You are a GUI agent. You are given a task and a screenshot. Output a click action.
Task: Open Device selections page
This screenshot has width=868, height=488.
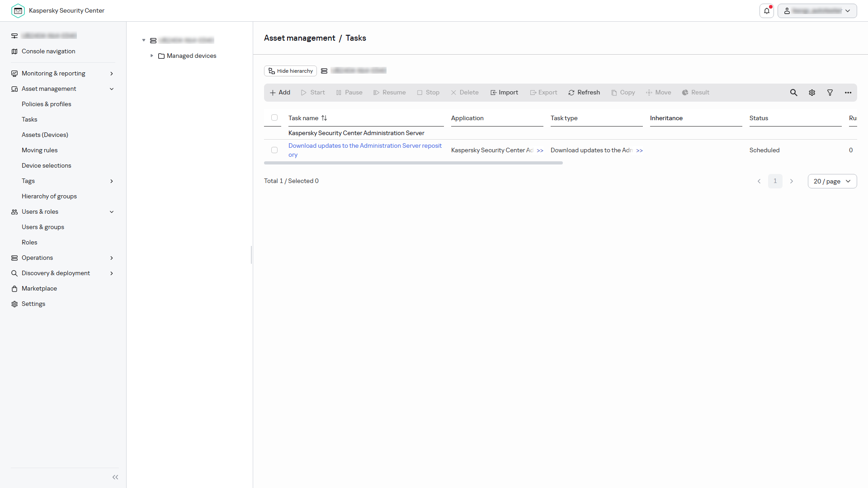point(47,165)
